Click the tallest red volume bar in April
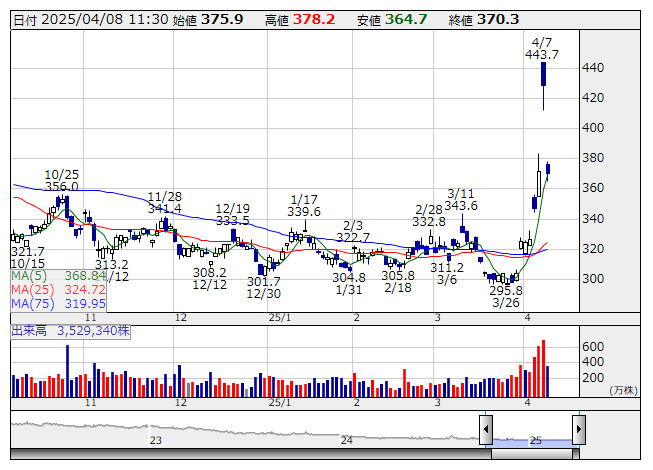The height and width of the screenshot is (470, 653). click(x=543, y=369)
